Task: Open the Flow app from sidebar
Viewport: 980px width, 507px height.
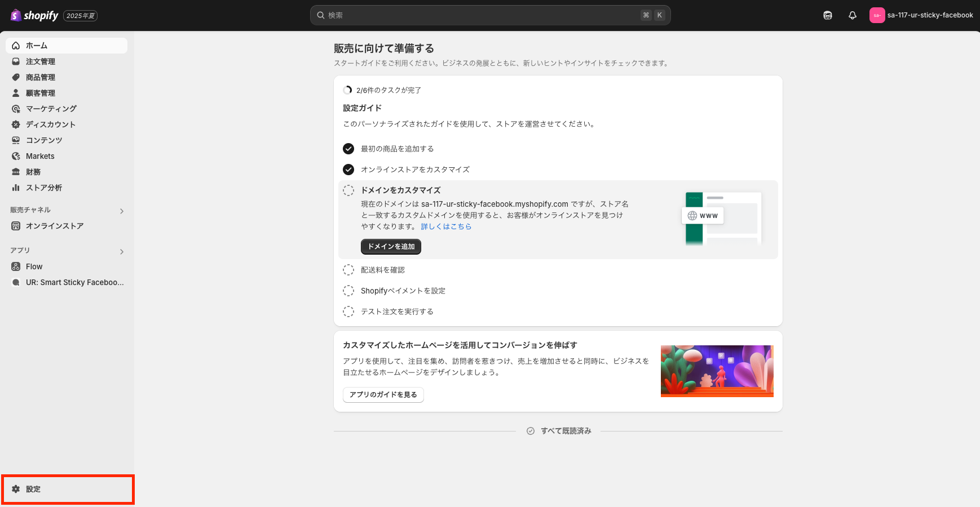Action: pos(34,266)
